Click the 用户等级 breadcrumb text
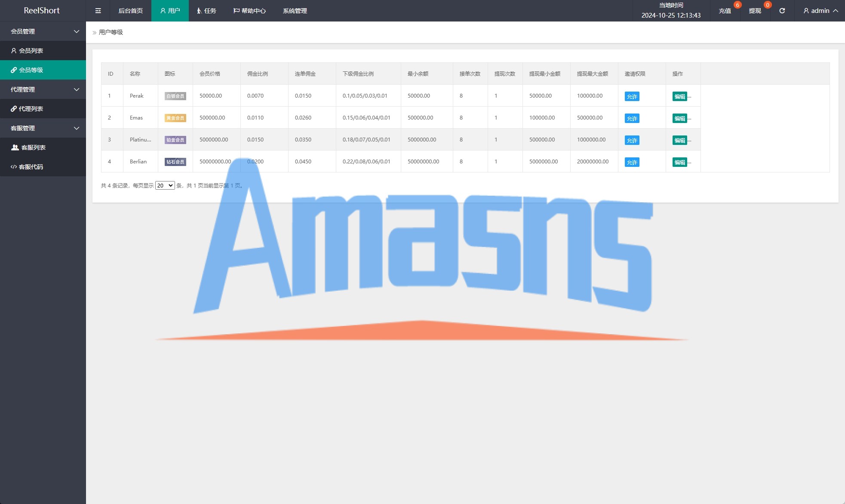This screenshot has width=845, height=504. point(111,32)
